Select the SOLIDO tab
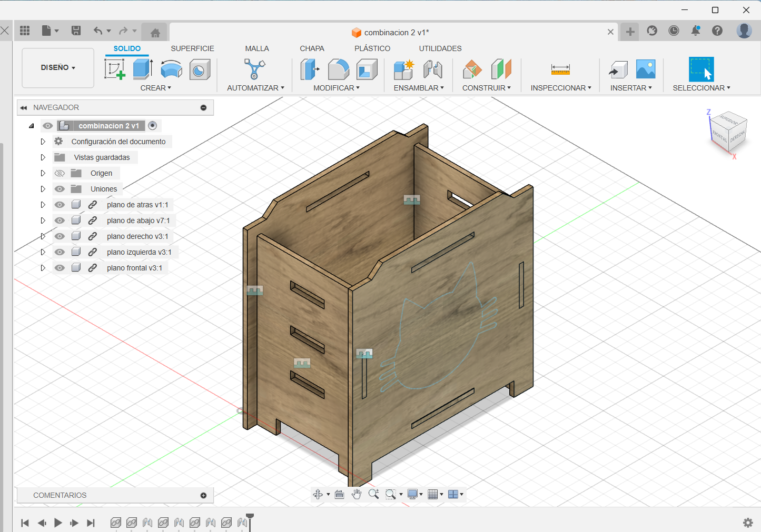The image size is (761, 532). (x=127, y=48)
